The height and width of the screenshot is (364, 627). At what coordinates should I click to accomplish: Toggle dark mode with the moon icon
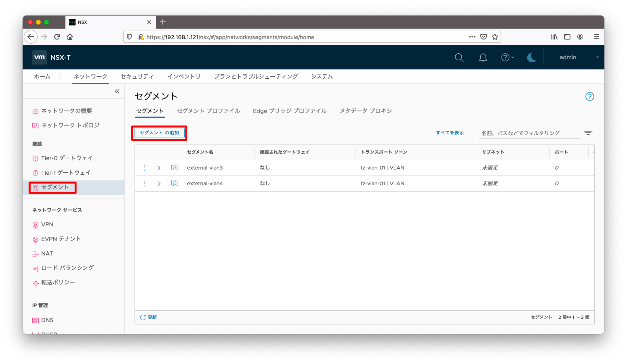point(532,57)
